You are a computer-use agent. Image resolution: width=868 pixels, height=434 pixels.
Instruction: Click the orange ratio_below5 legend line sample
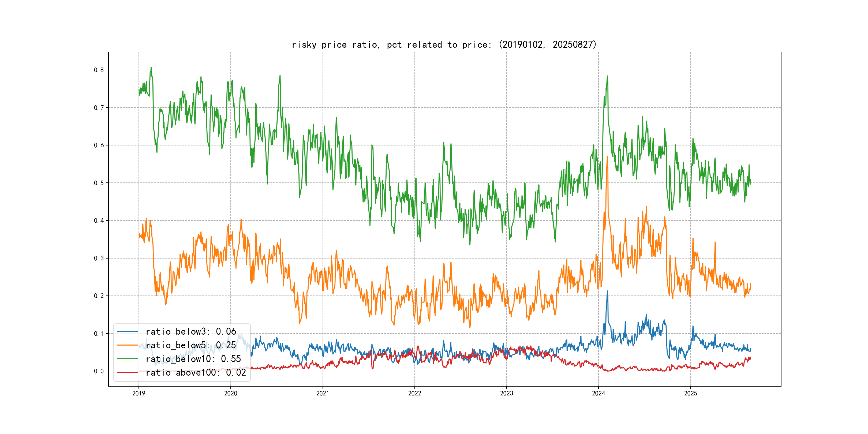127,345
